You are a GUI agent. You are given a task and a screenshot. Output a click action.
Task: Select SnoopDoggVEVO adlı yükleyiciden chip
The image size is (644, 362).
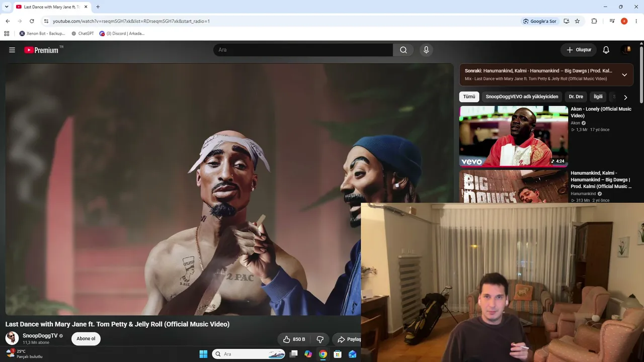(x=522, y=97)
